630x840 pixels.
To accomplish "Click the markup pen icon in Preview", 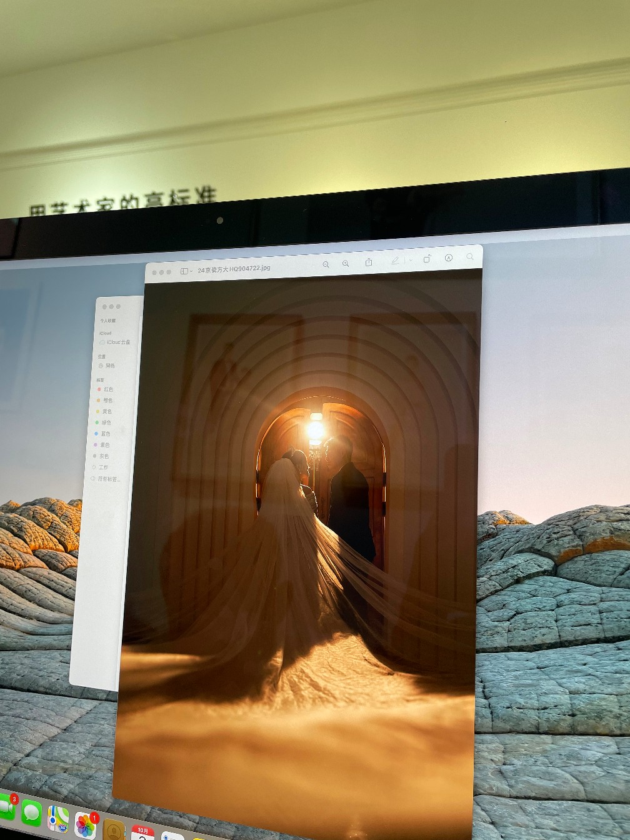I will tap(395, 261).
